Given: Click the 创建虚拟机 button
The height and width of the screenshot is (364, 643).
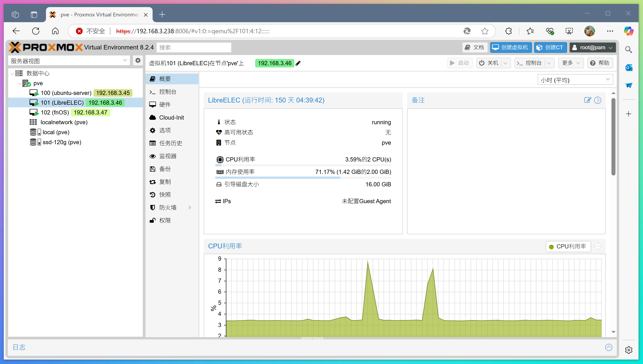Looking at the screenshot, I should click(511, 47).
